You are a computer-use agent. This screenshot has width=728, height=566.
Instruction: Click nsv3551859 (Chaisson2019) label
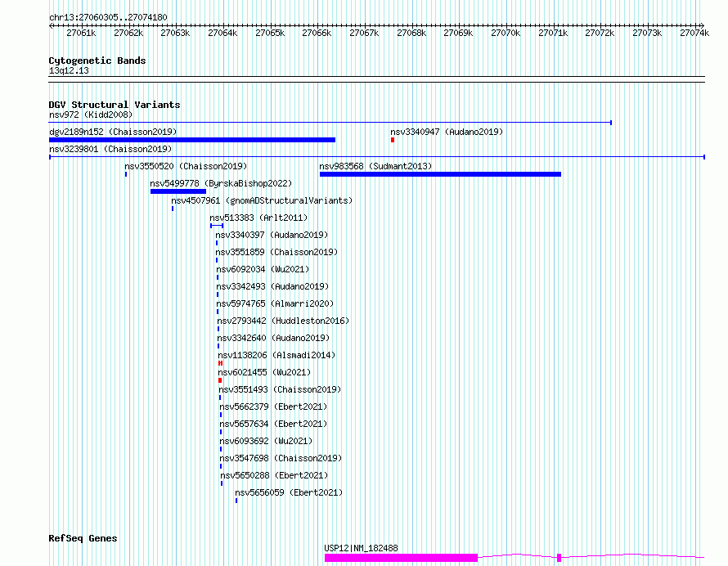pos(276,252)
